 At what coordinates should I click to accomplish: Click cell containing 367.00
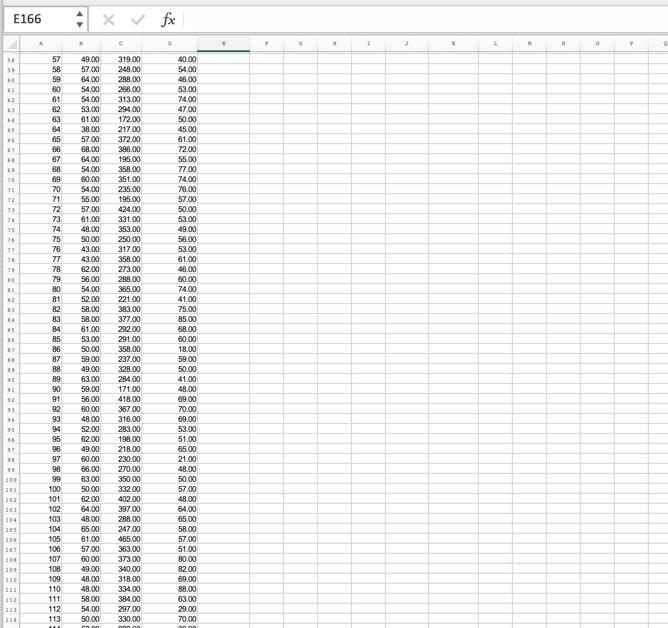[121, 409]
